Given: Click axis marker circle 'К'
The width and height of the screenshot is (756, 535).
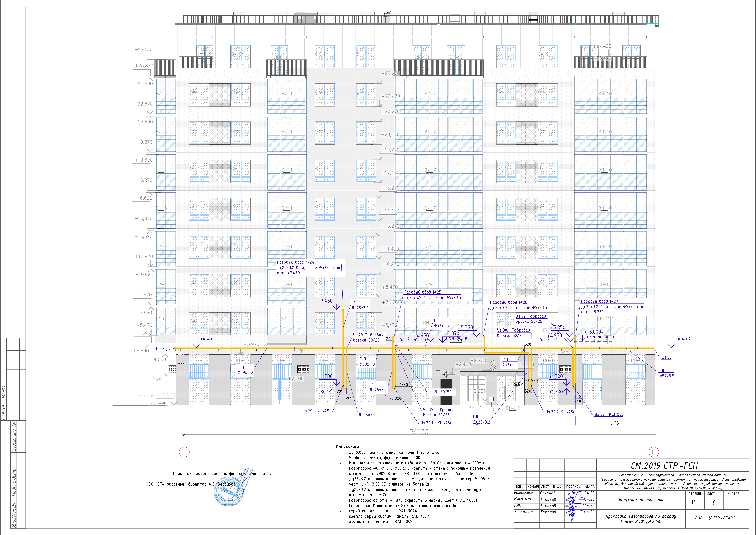Looking at the screenshot, I should (x=184, y=452).
